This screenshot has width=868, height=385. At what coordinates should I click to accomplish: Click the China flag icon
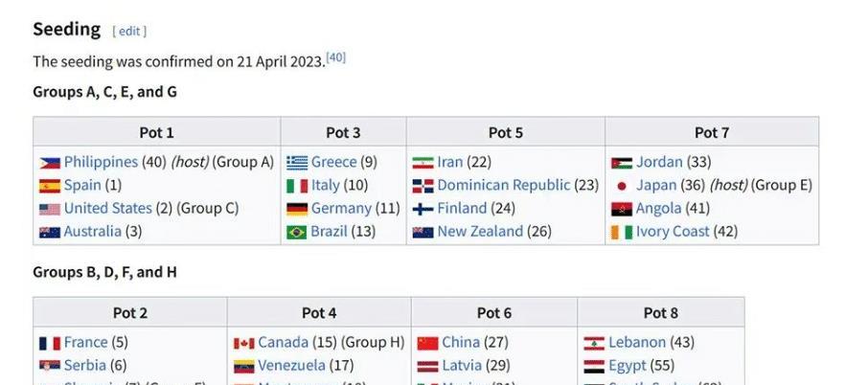tap(427, 343)
